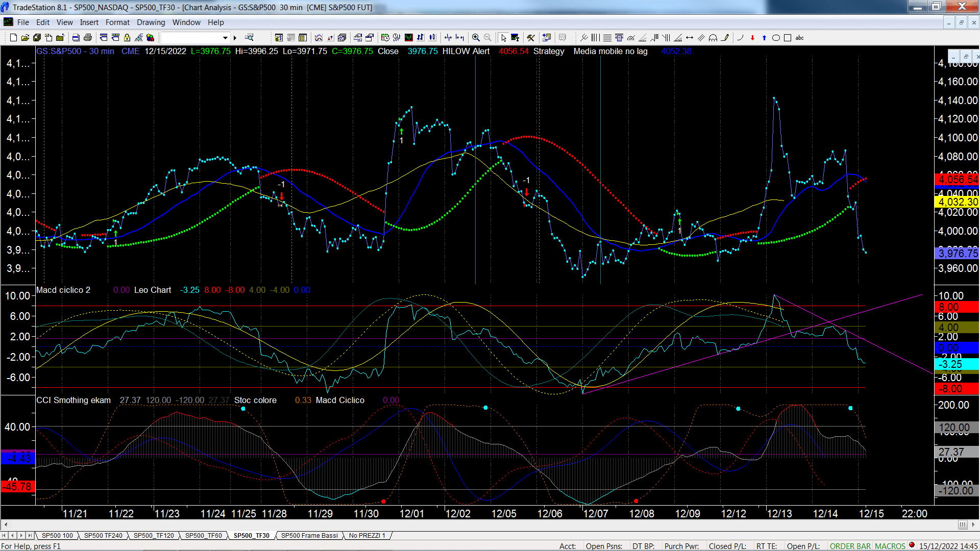
Task: Switch to the SP500 TF240 tab
Action: [103, 536]
